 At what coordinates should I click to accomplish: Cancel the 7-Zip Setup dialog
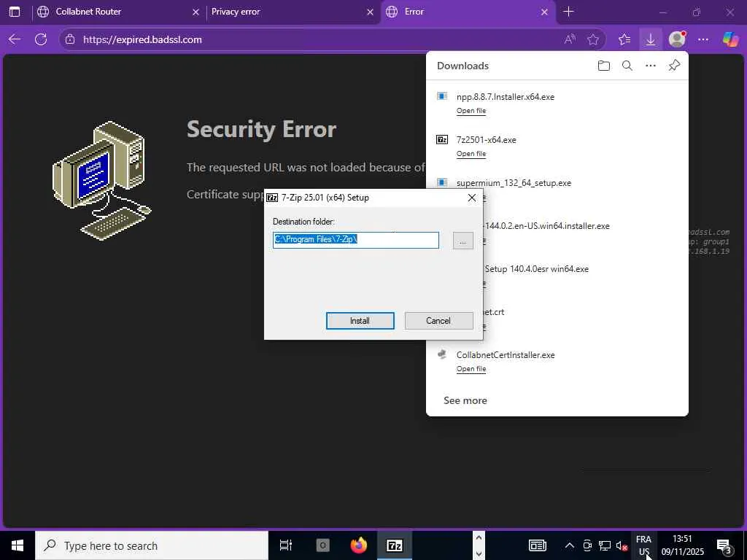click(x=438, y=321)
